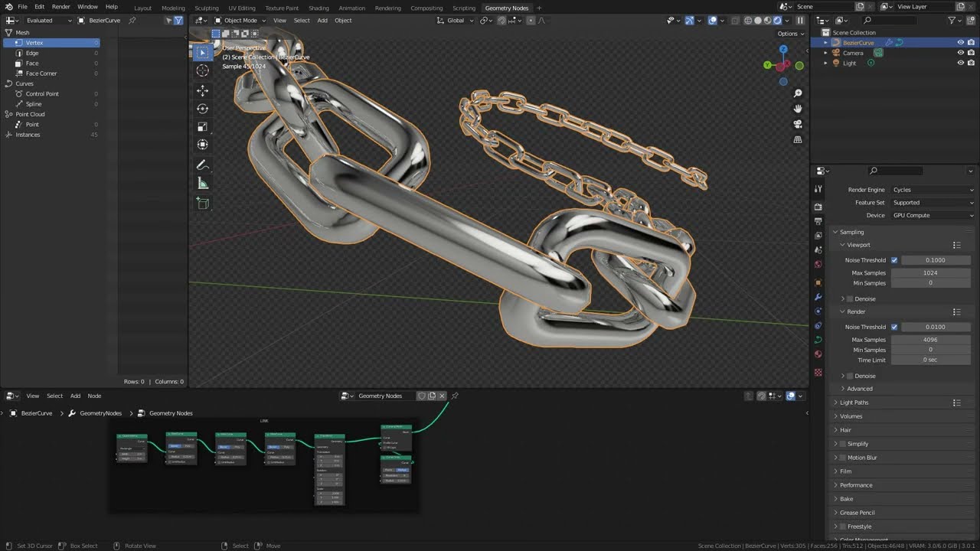Enable Render Denoise checkbox
This screenshot has width=980, height=551.
[x=849, y=376]
